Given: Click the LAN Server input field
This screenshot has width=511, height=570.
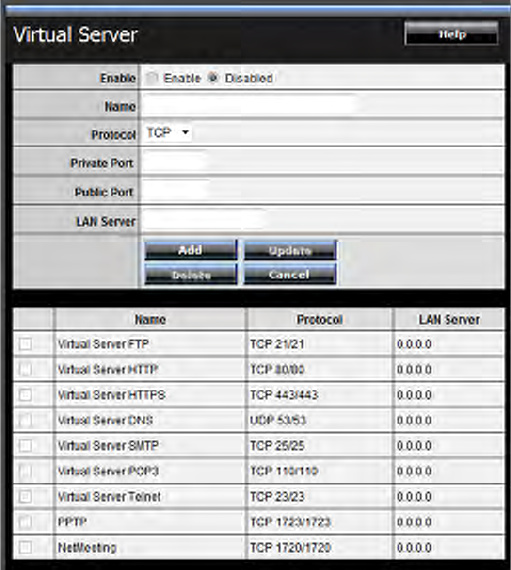Looking at the screenshot, I should (x=204, y=220).
